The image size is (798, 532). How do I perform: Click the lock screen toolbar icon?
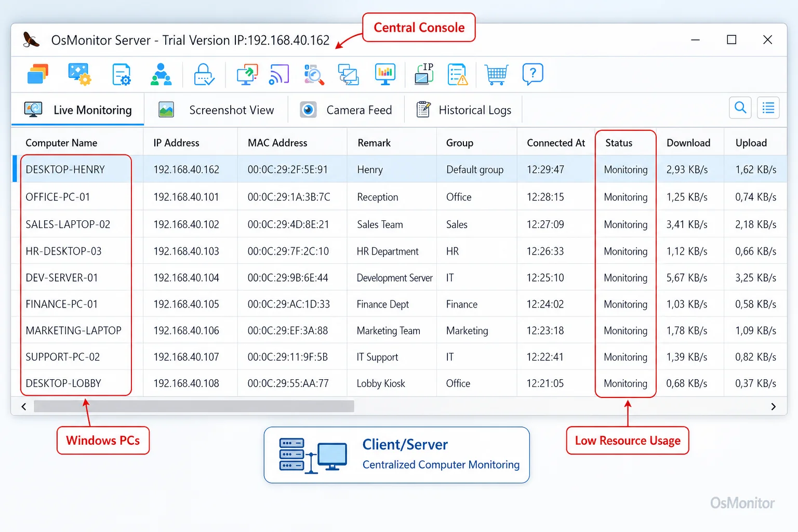click(204, 74)
